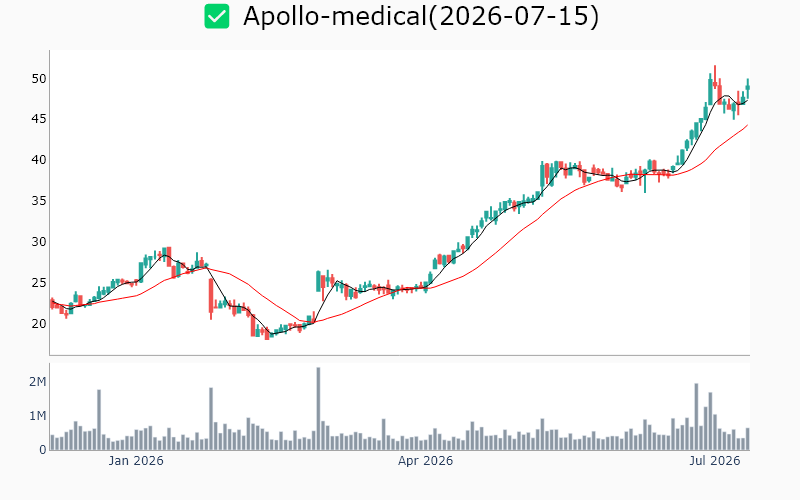
Task: Click the Jan 2026 x-axis label
Action: point(136,461)
